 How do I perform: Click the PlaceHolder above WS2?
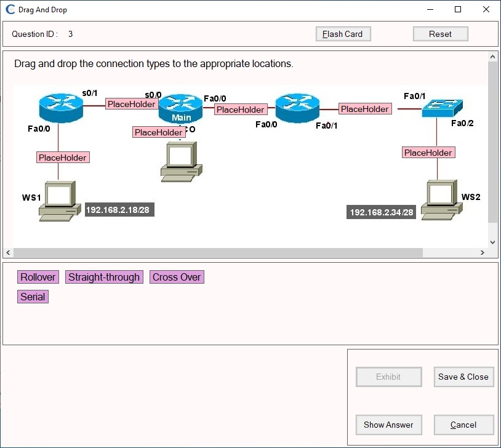pos(428,153)
